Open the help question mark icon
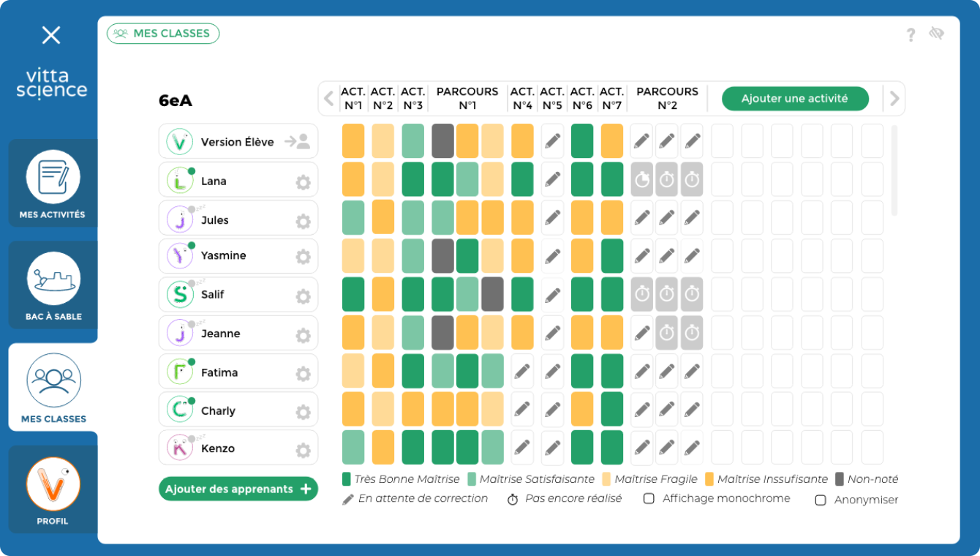This screenshot has width=980, height=556. click(x=911, y=34)
